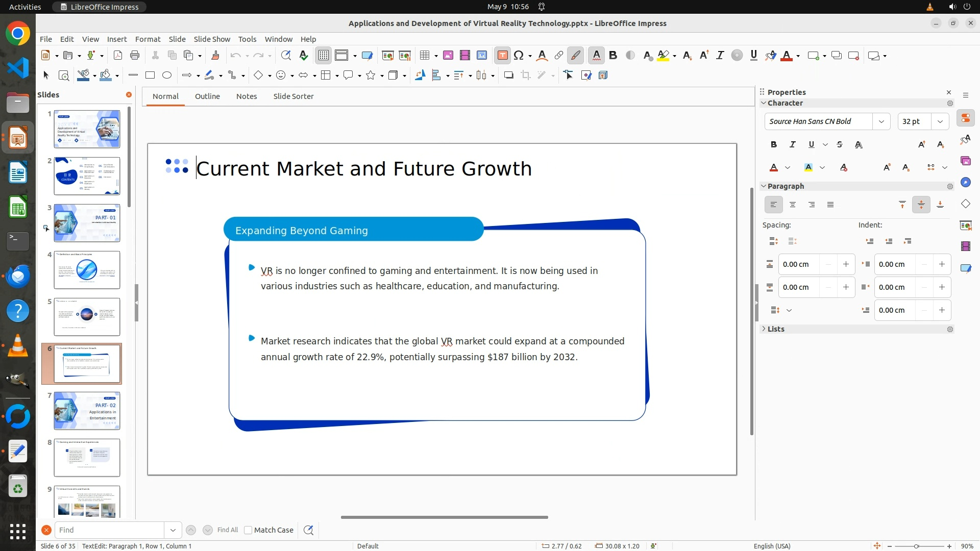
Task: Click the Display Grid toolbar icon
Action: coord(324,56)
